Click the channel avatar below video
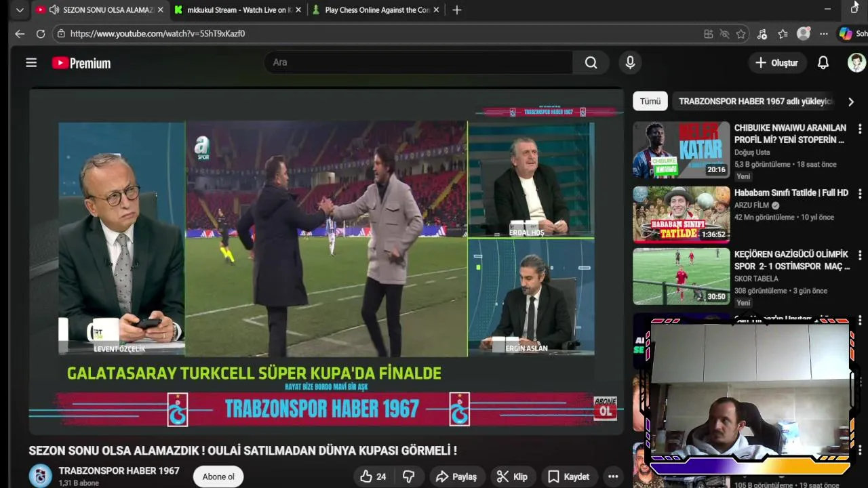 [40, 476]
